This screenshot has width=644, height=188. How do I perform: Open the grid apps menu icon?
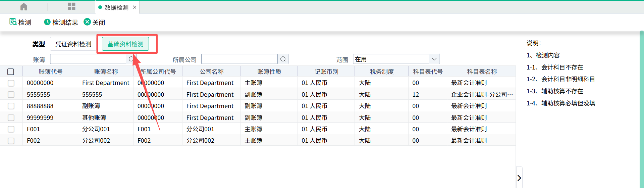click(71, 7)
